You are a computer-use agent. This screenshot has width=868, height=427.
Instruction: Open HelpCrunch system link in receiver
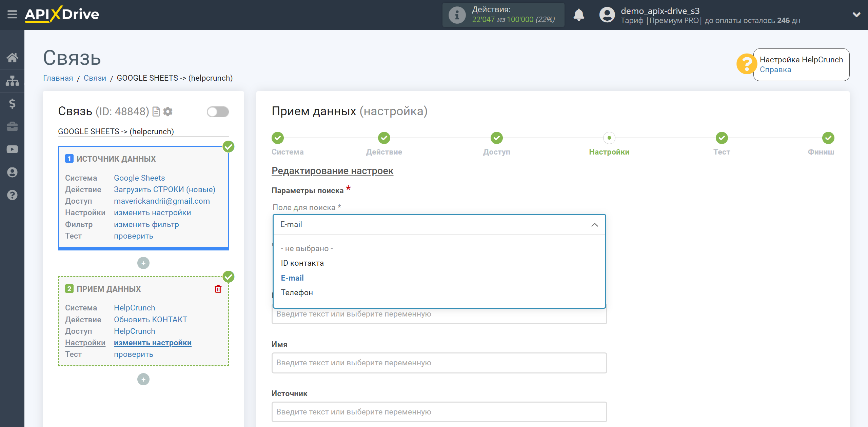point(134,308)
